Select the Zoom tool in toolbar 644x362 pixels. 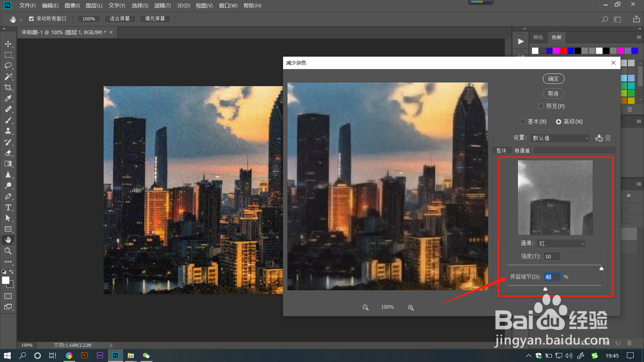[8, 251]
